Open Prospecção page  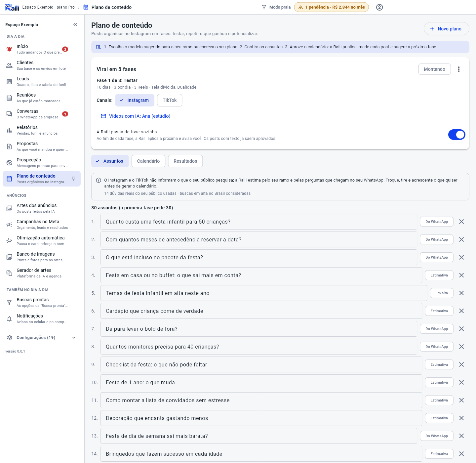(42, 163)
